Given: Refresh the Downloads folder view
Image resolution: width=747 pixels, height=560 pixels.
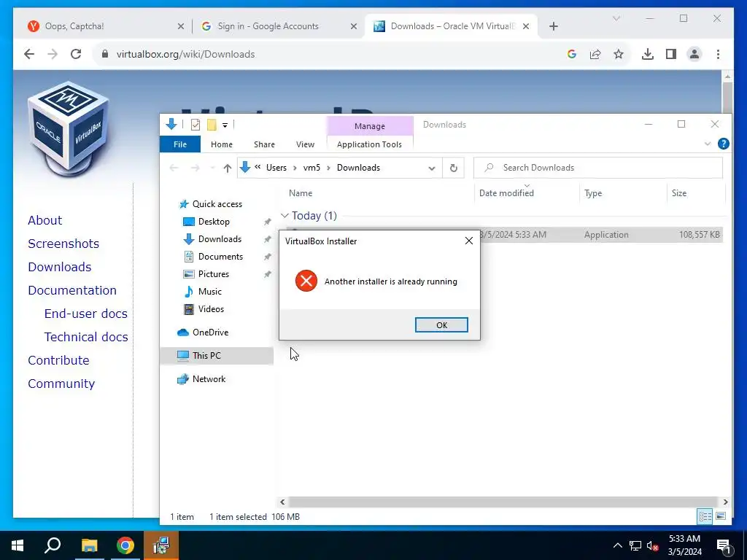Looking at the screenshot, I should (x=454, y=168).
